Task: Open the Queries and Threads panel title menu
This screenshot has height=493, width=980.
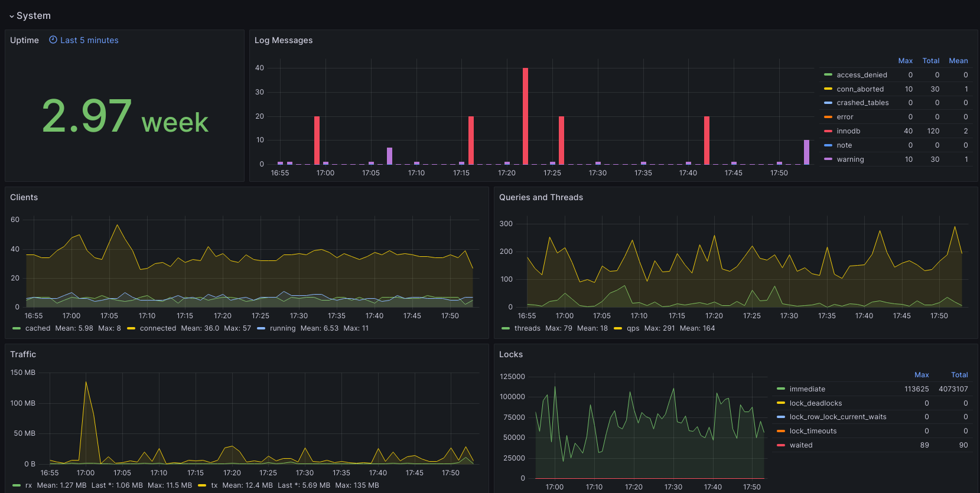Action: [x=541, y=197]
